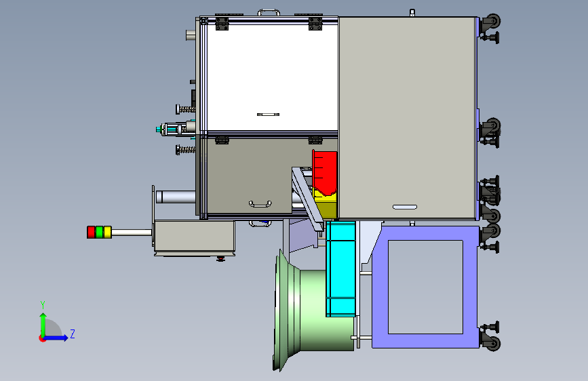This screenshot has width=588, height=381.
Task: Select the slot handle on beige cabinet
Action: click(x=405, y=207)
